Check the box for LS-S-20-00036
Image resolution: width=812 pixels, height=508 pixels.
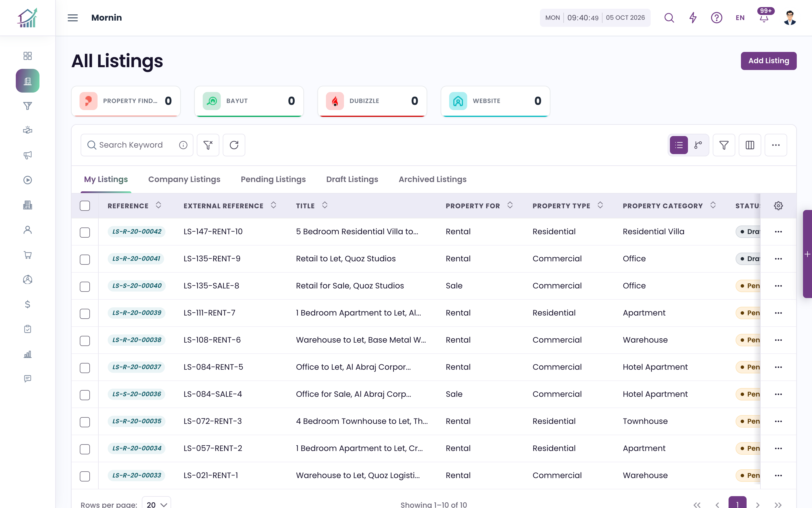coord(85,395)
